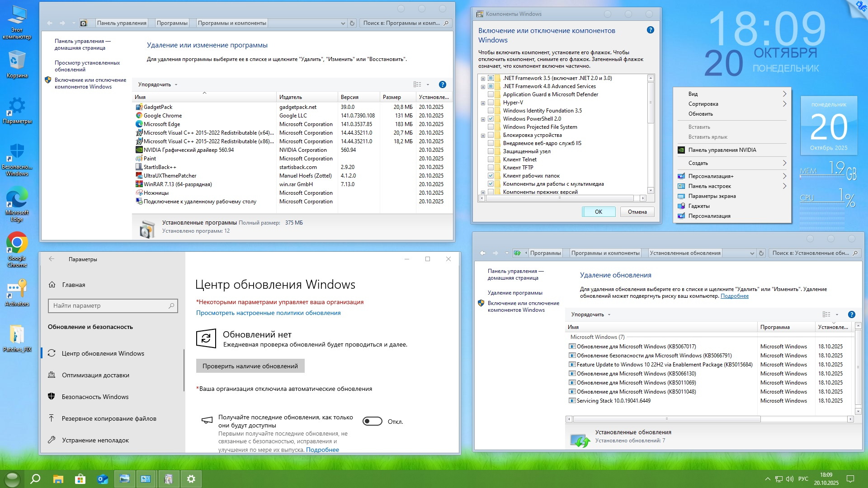868x488 pixels.
Task: Open Microsoft Store from taskbar
Action: click(x=80, y=479)
